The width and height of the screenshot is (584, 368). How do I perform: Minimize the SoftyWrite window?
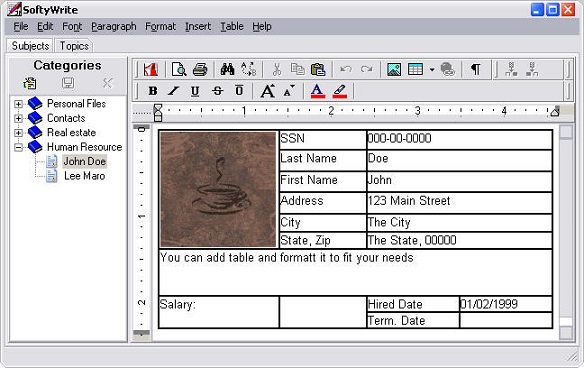537,9
